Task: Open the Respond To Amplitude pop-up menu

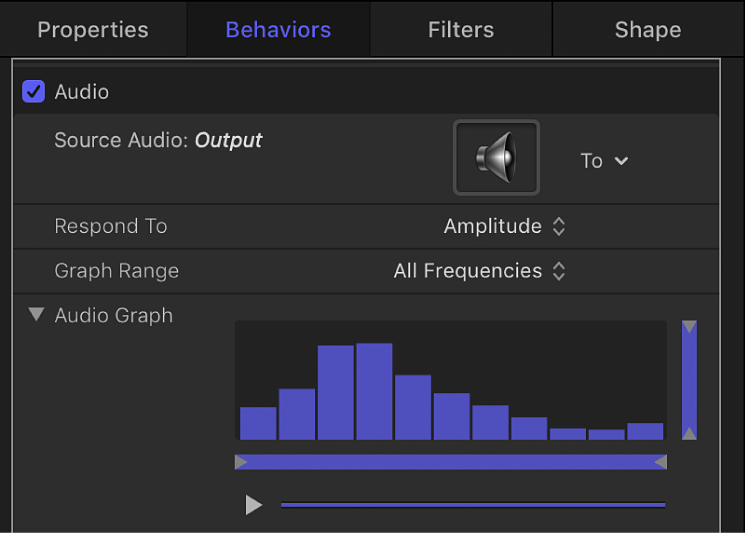Action: pyautogui.click(x=504, y=227)
